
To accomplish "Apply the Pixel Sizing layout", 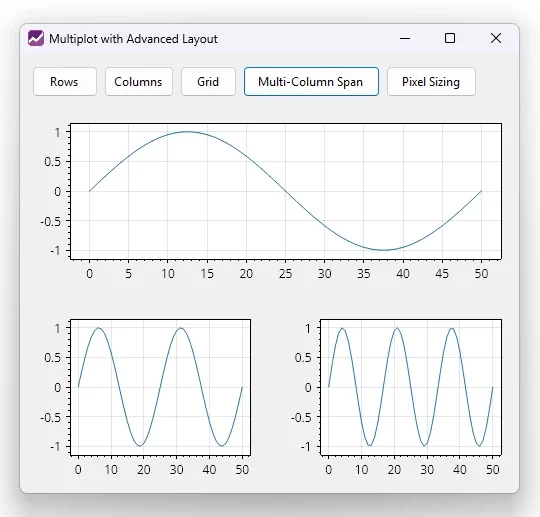I will [431, 82].
